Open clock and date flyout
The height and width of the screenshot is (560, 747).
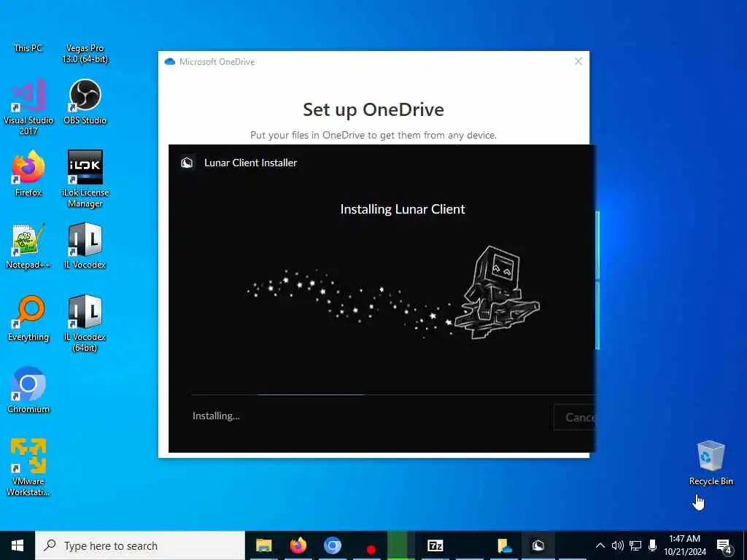coord(684,545)
